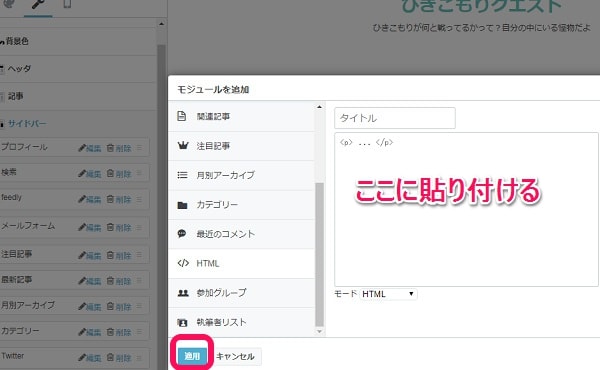This screenshot has height=370, width=600.
Task: Grab the drag handle of Twitter row
Action: point(139,357)
